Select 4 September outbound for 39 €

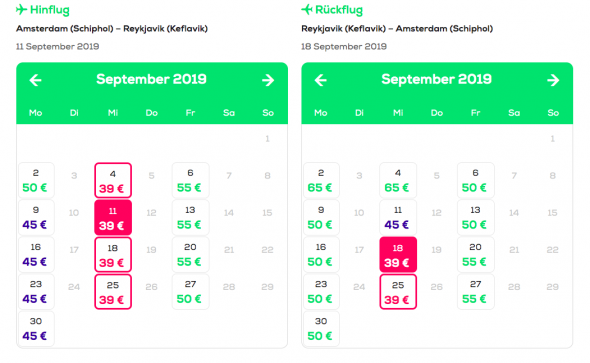click(113, 180)
